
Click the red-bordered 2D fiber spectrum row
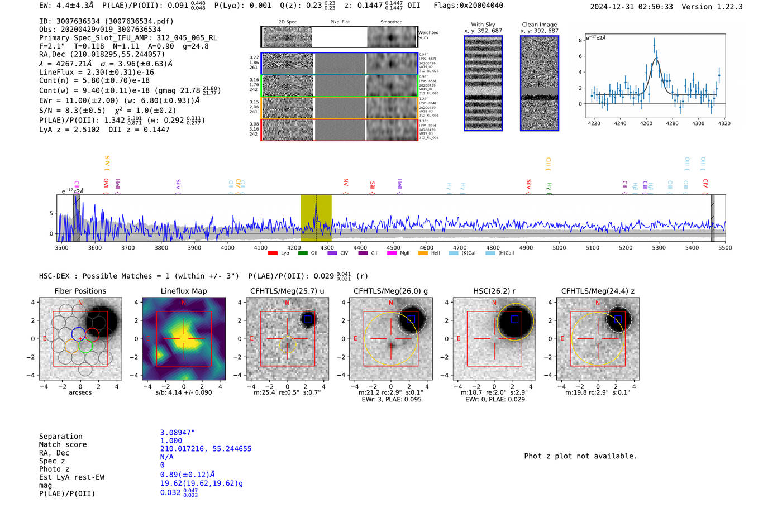coord(339,130)
